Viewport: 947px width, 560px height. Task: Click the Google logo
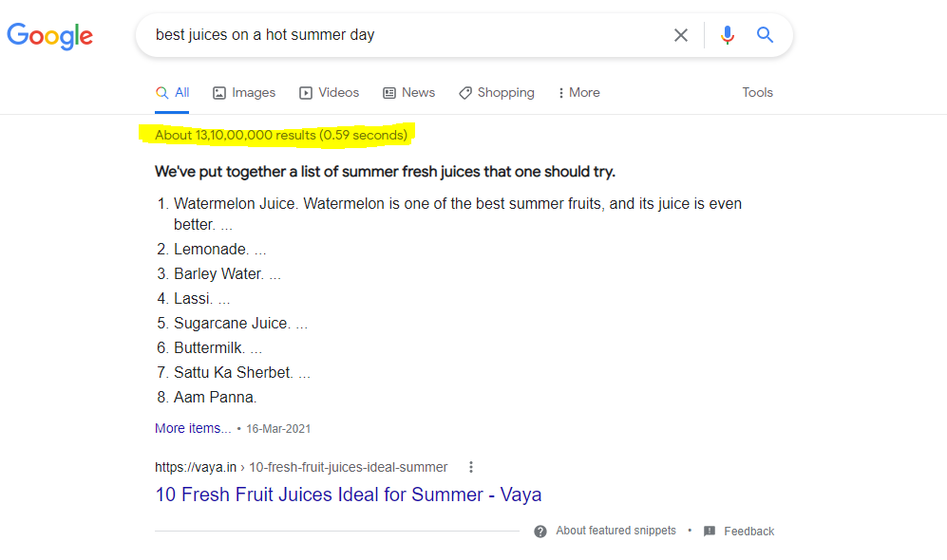click(50, 36)
